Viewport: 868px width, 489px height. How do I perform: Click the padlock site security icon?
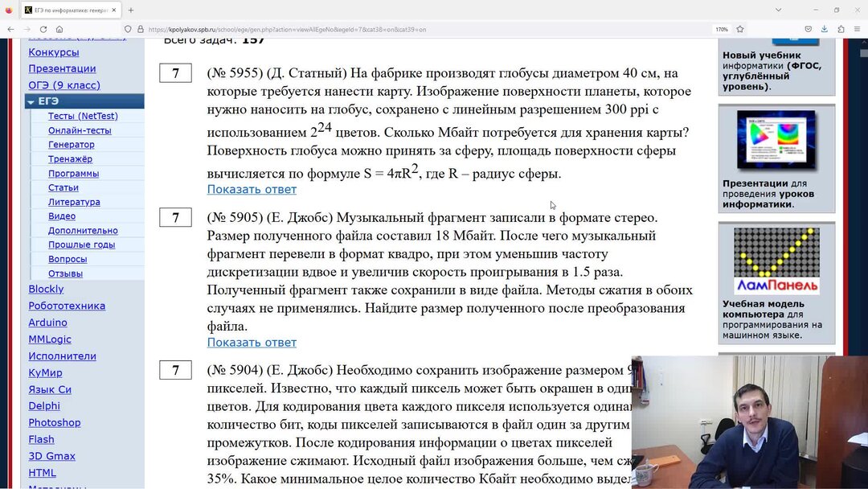141,29
